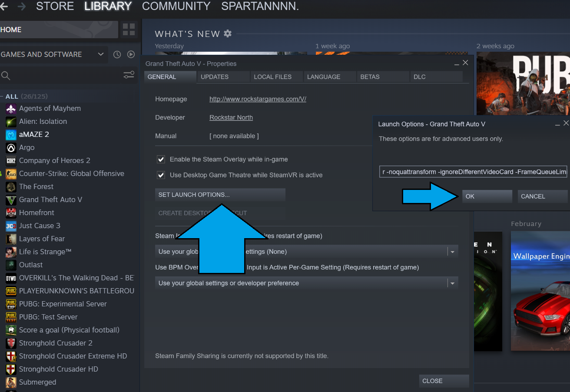Open Steam Input per-game setting dropdown
The height and width of the screenshot is (392, 570).
307,252
